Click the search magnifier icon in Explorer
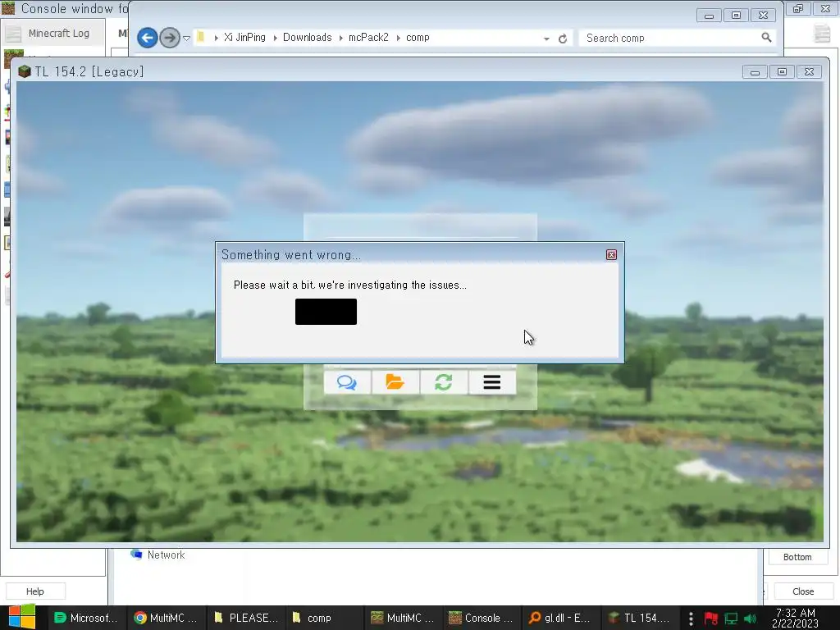Screen dimensions: 840x630 (x=767, y=38)
